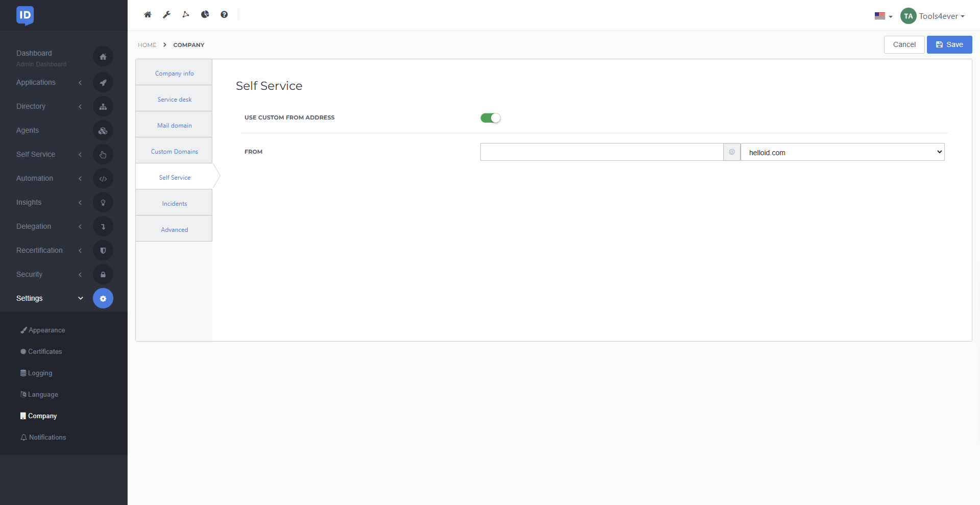Open Notifications settings

click(43, 438)
